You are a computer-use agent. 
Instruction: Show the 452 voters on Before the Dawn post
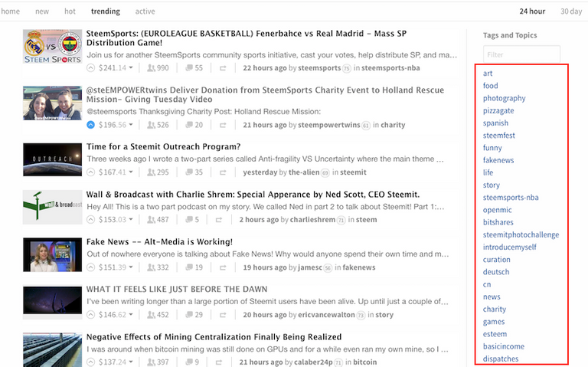point(158,314)
